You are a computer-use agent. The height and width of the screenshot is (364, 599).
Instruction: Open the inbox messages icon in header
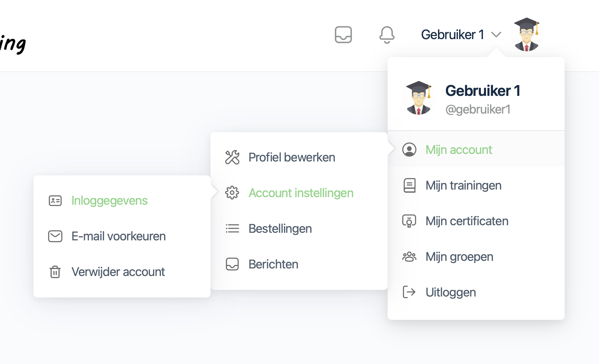click(343, 35)
